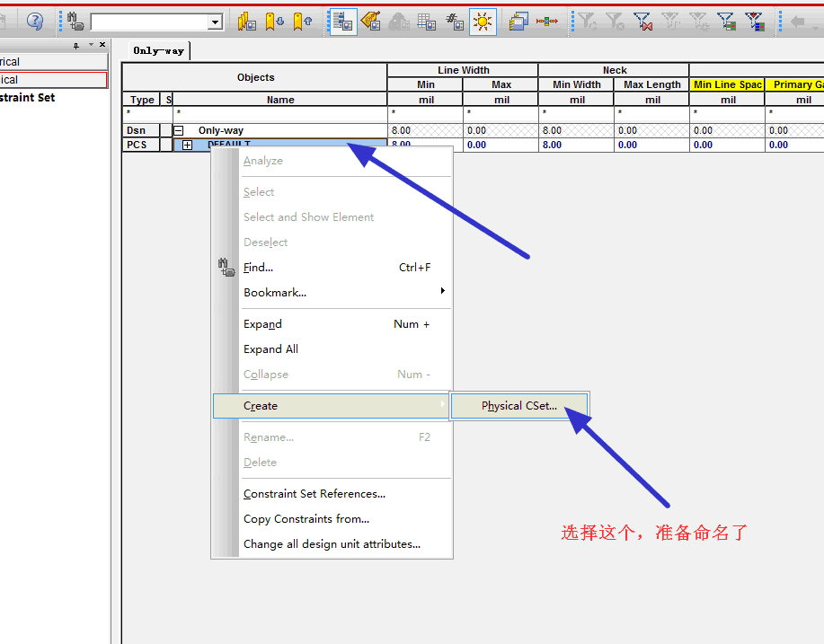Collapse the Only-way design row
Screen dimensions: 824x644
tap(179, 131)
